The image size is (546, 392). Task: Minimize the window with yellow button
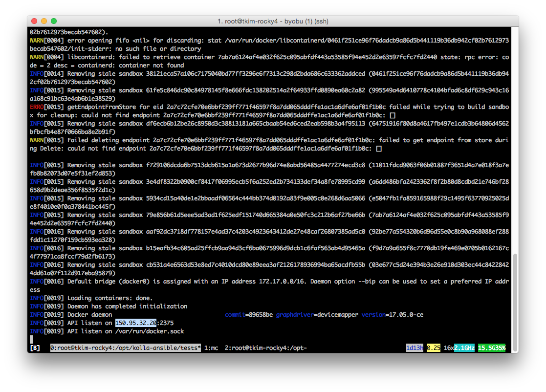tap(44, 21)
